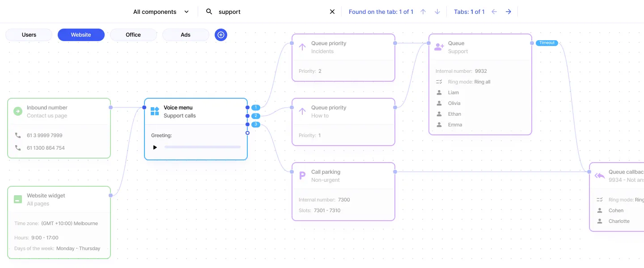Viewport: 644px width, 268px height.
Task: Click the search magnifier icon
Action: (x=209, y=12)
